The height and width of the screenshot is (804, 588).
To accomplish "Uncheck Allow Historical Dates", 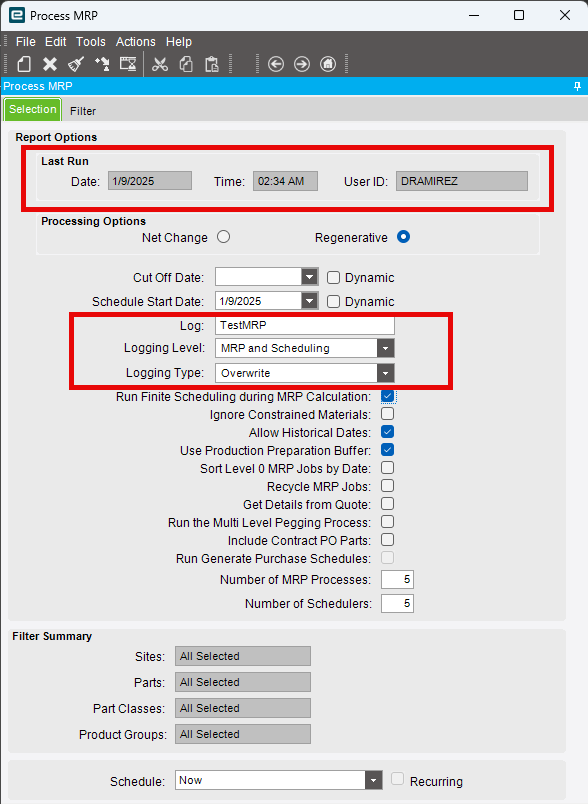I will coord(388,432).
